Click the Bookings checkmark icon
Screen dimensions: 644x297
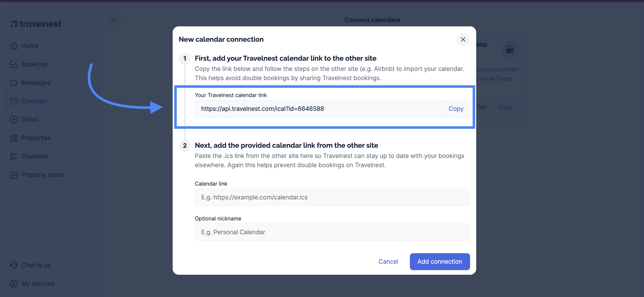(14, 64)
